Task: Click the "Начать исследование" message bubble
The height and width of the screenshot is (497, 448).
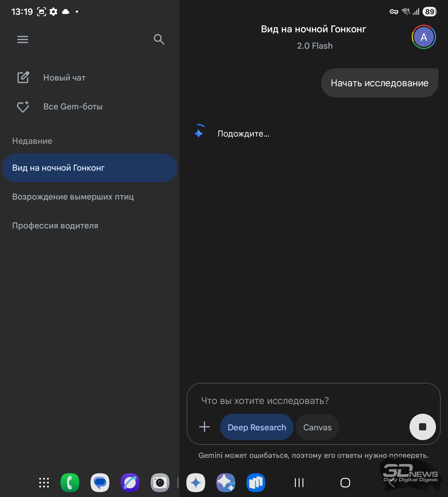Action: [379, 83]
